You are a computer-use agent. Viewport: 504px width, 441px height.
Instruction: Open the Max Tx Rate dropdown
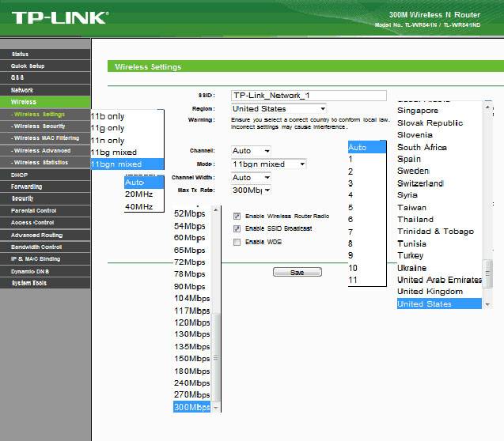[x=251, y=190]
